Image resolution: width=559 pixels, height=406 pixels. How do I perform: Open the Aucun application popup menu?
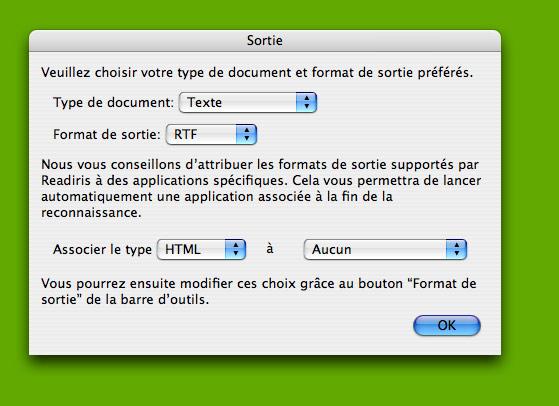pyautogui.click(x=385, y=250)
